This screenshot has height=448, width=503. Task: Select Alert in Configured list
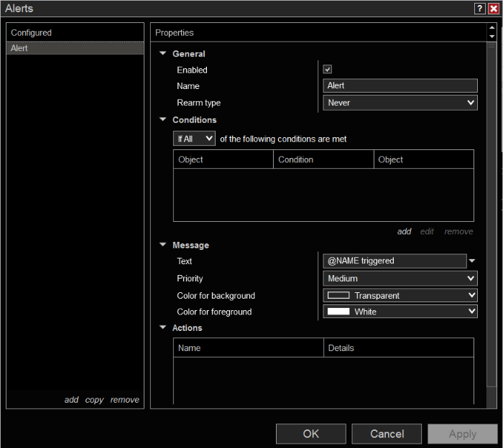point(75,48)
